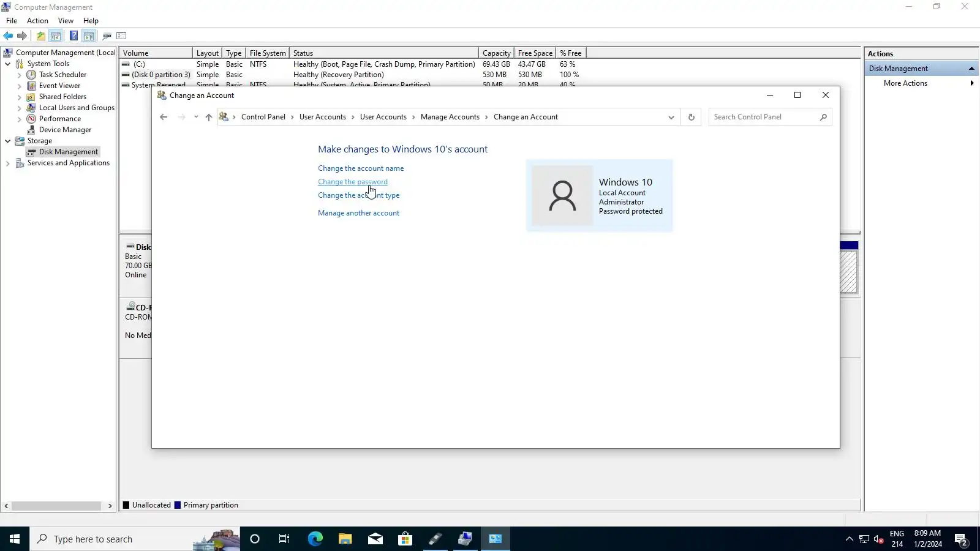Image resolution: width=980 pixels, height=551 pixels.
Task: Click the blue Back arrow in Computer Management toolbar
Action: click(8, 36)
